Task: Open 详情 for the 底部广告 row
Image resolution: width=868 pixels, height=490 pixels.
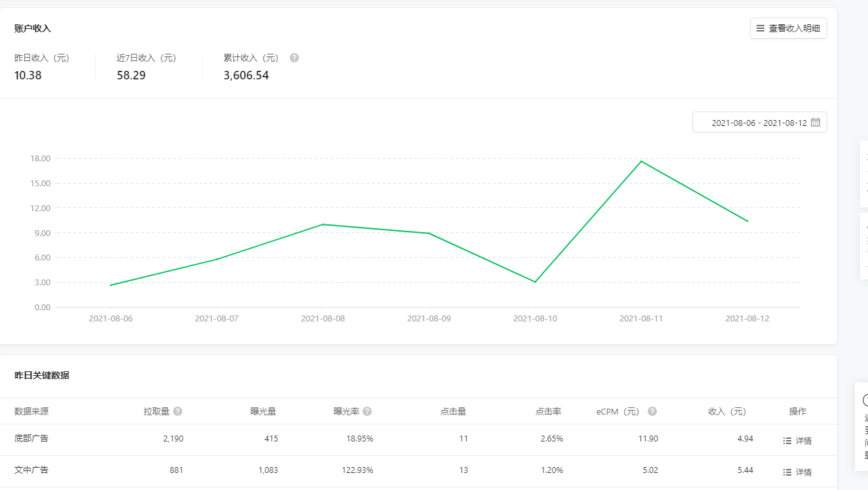Action: [x=797, y=441]
